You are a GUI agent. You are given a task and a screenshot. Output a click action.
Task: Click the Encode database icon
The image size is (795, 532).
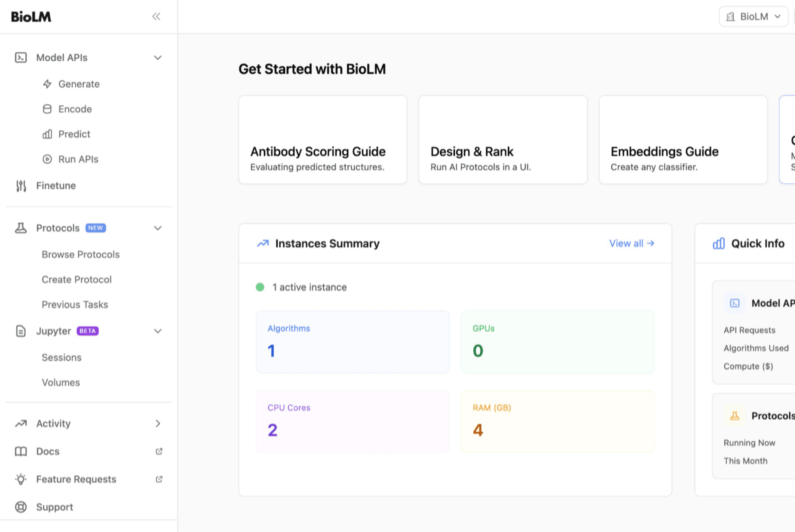(47, 109)
